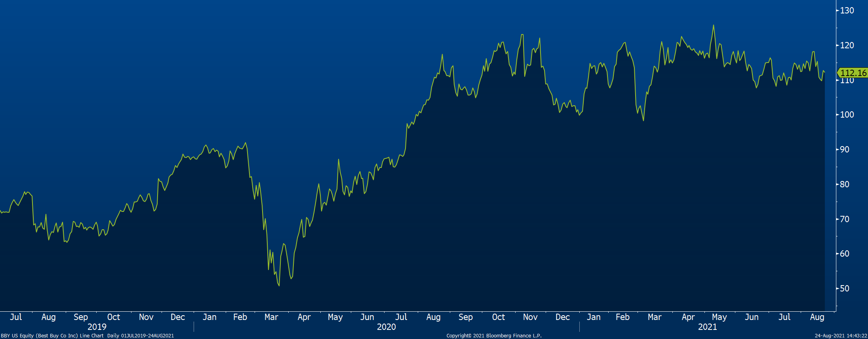Select the 80 price axis label

845,184
